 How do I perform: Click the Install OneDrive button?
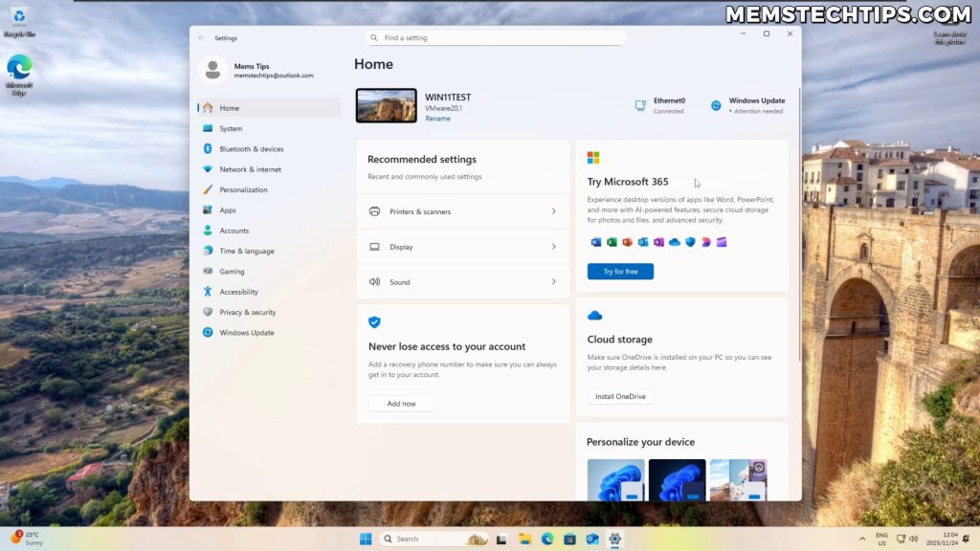[x=619, y=396]
